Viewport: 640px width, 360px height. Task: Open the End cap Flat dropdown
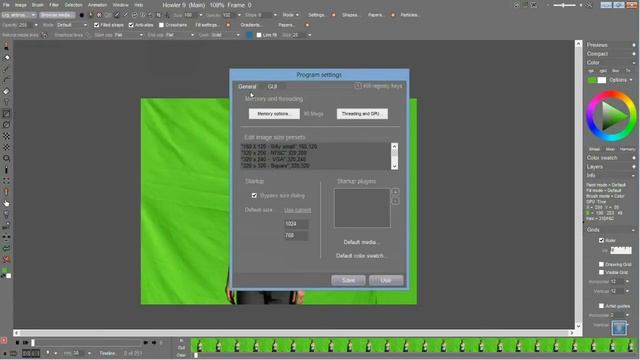[x=180, y=35]
